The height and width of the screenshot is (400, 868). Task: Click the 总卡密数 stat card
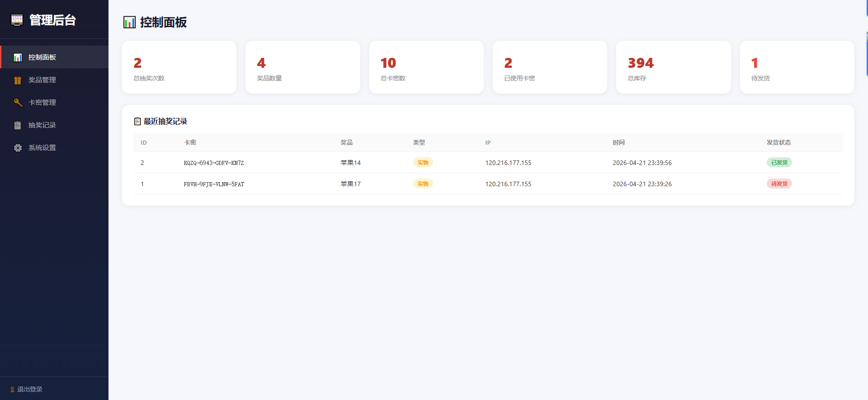tap(426, 67)
